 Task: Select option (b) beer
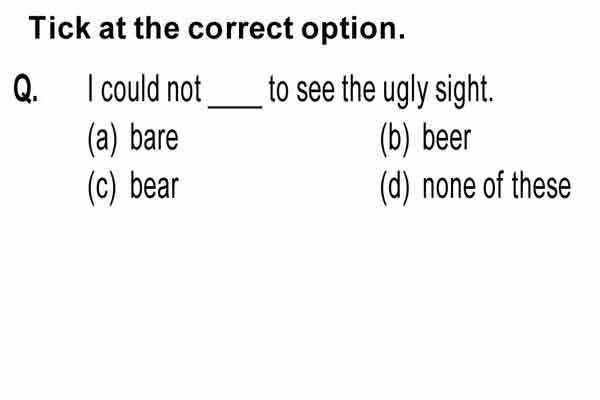425,138
